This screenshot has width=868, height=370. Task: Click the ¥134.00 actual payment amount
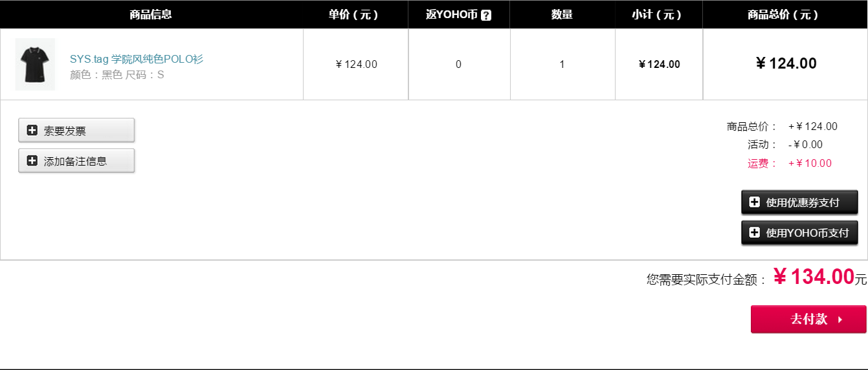814,277
